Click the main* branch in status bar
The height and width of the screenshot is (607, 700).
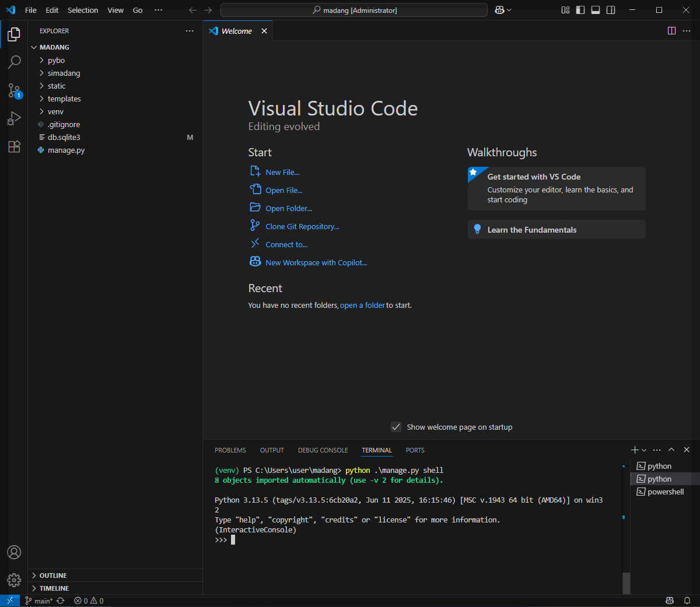coord(38,601)
